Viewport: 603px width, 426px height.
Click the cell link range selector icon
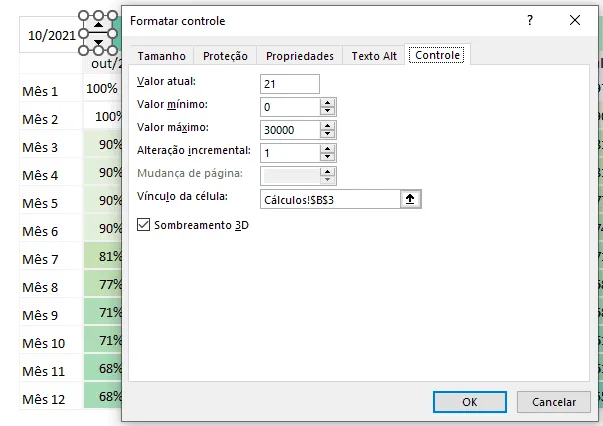(x=410, y=199)
